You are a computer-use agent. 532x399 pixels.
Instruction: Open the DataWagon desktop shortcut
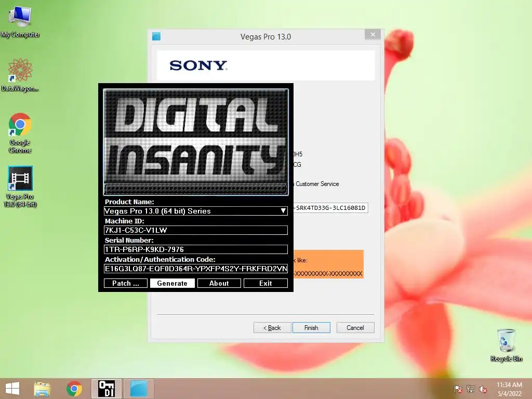pyautogui.click(x=20, y=75)
